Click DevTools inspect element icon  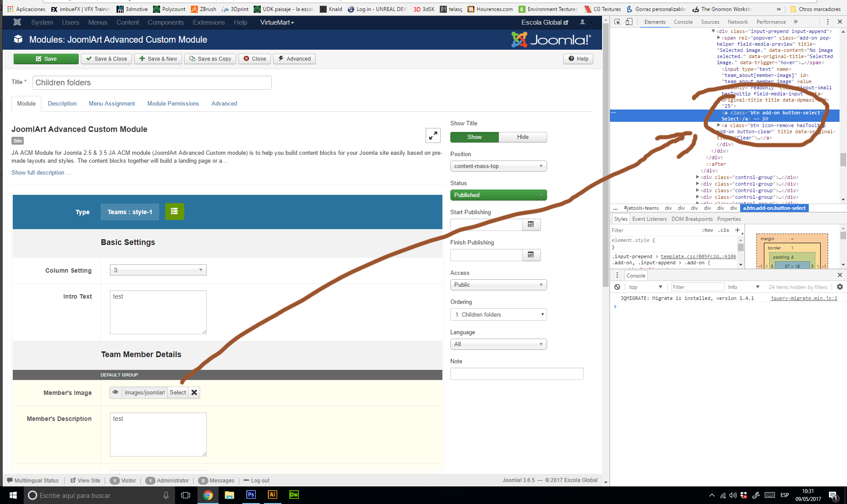tap(617, 22)
